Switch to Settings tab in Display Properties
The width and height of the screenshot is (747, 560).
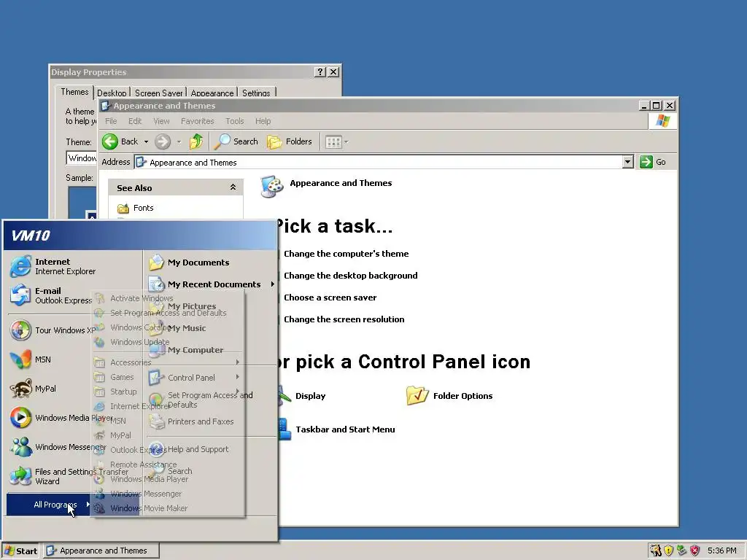tap(256, 93)
